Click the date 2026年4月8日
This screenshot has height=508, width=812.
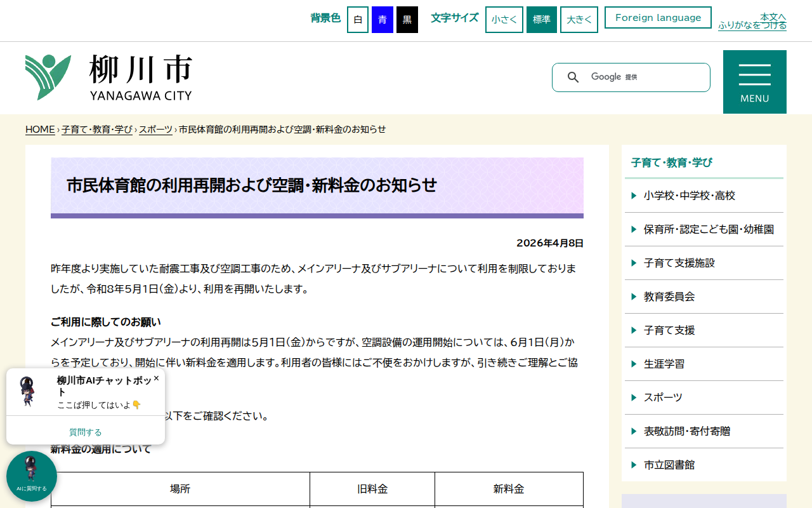point(550,243)
